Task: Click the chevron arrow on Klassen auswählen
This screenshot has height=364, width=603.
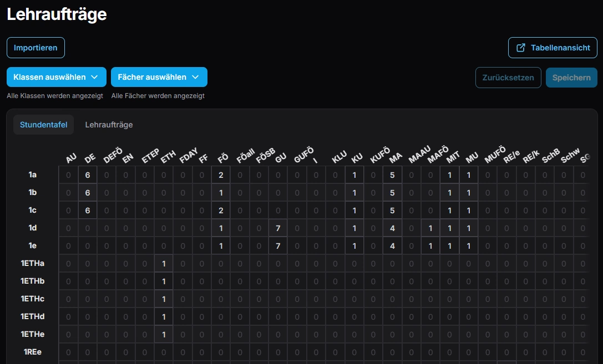Action: (x=94, y=77)
